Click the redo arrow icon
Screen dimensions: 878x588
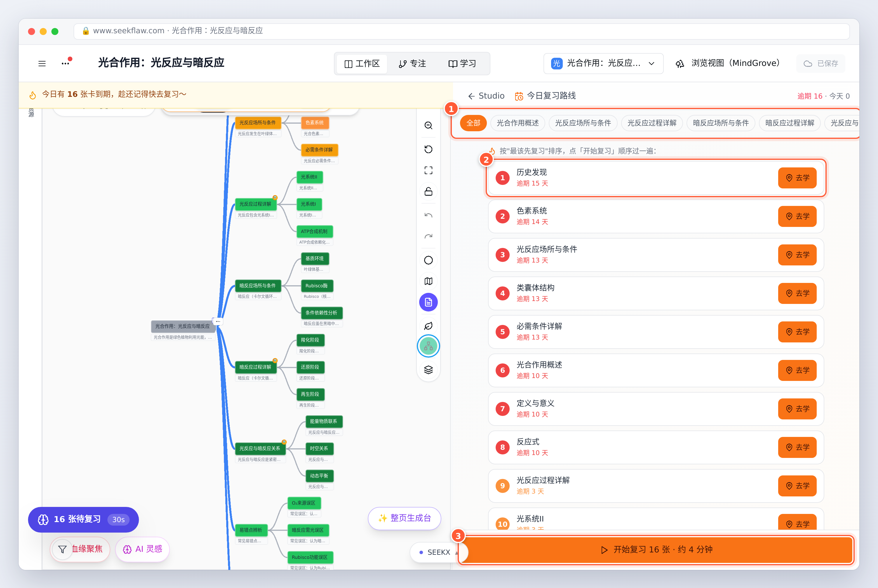pyautogui.click(x=428, y=236)
